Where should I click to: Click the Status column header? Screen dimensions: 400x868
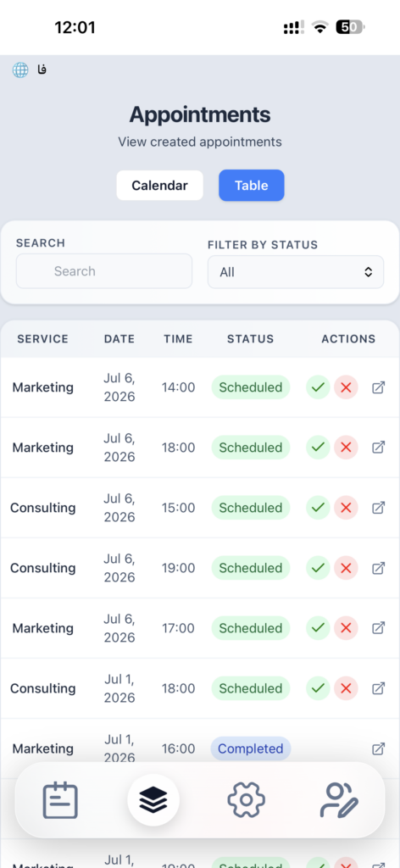pyautogui.click(x=251, y=339)
